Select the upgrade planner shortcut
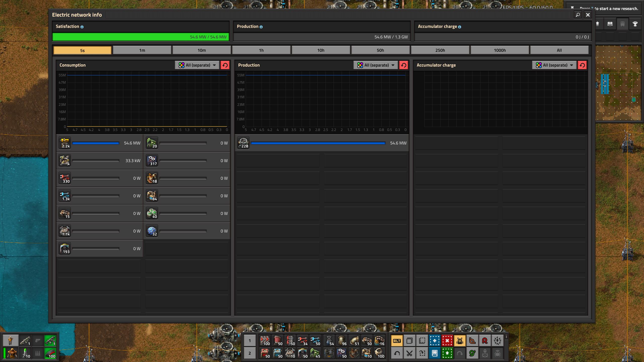The width and height of the screenshot is (644, 362). (447, 353)
